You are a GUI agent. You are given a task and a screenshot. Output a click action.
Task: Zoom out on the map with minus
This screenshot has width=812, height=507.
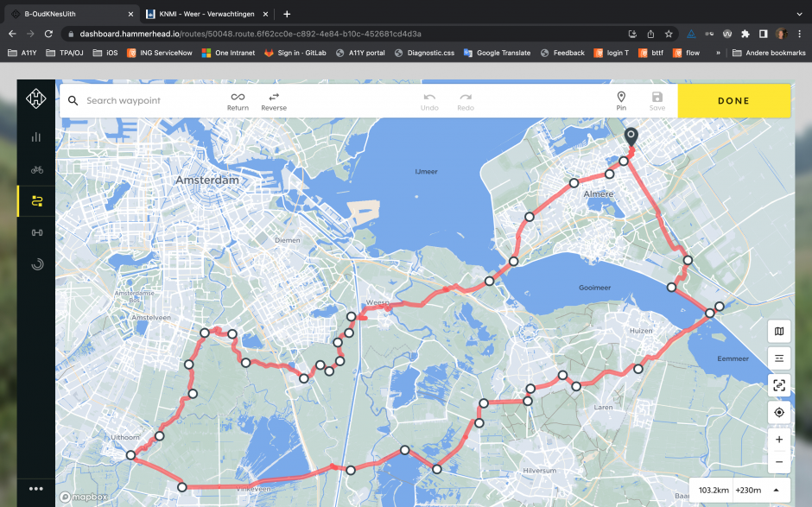coord(779,462)
